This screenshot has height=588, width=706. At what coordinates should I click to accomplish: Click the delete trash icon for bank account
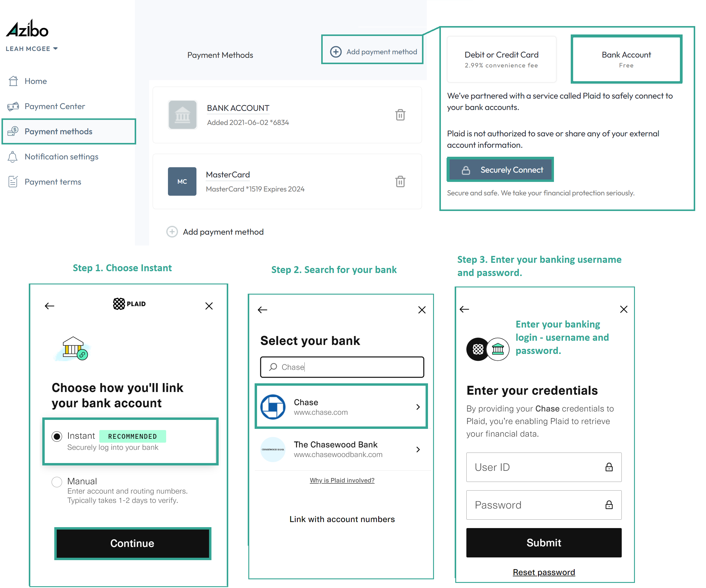400,115
